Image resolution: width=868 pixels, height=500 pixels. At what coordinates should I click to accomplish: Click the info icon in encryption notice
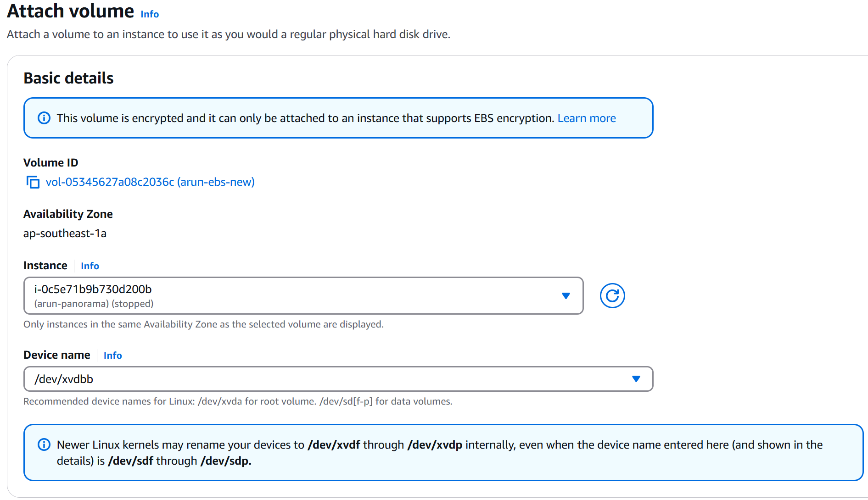(x=44, y=118)
